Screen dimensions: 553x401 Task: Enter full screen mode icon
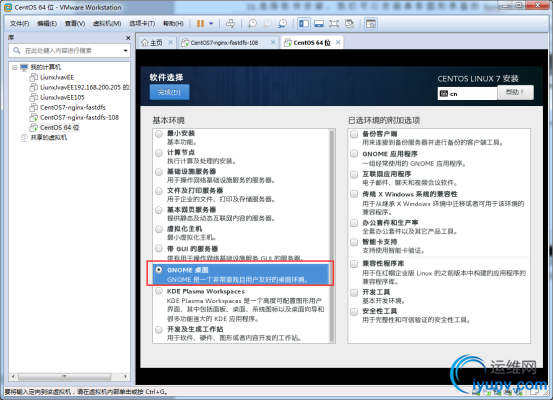click(334, 24)
